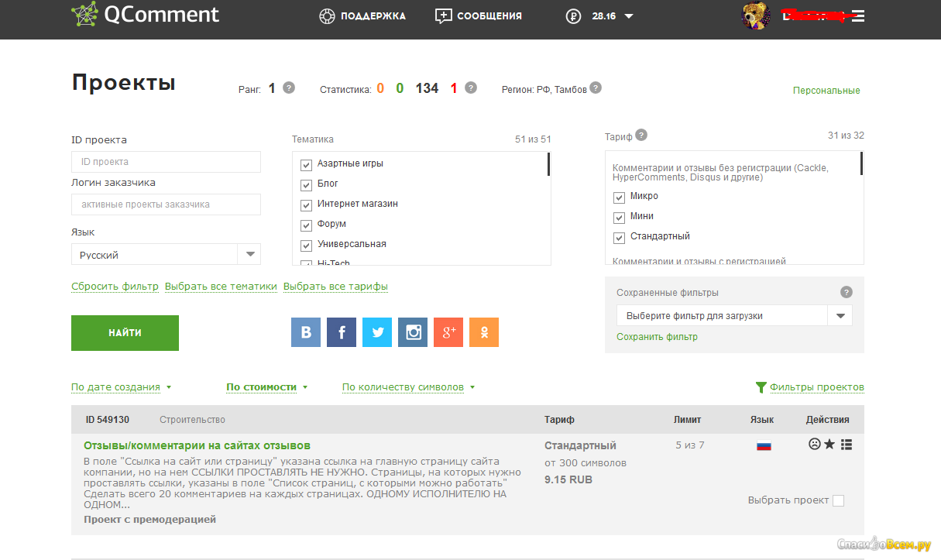Click the 9.15 RUB price text

568,479
